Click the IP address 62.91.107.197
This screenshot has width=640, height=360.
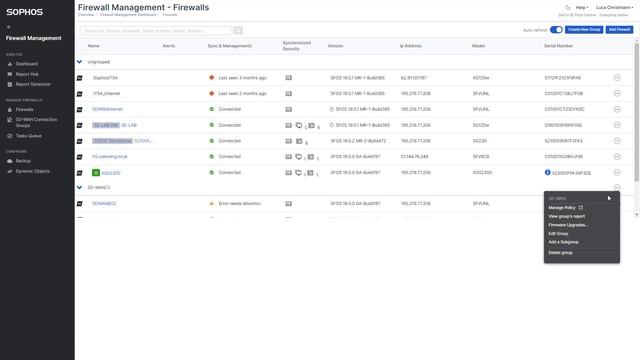click(413, 78)
